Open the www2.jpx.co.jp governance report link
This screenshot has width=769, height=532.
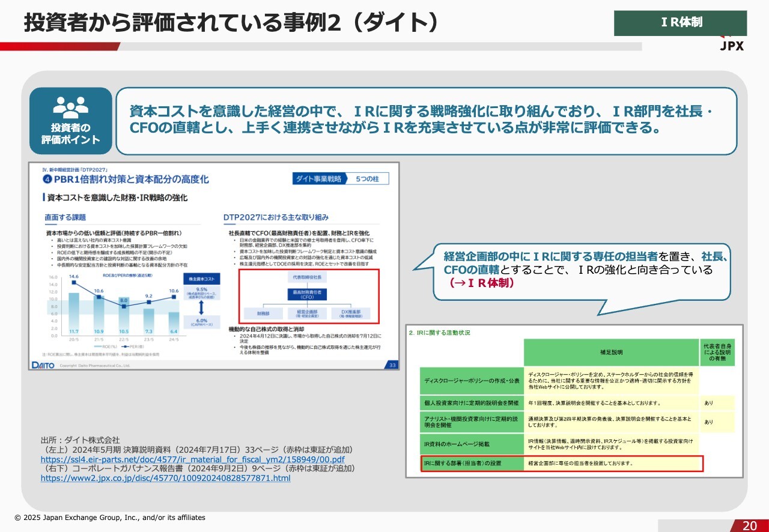[x=165, y=478]
